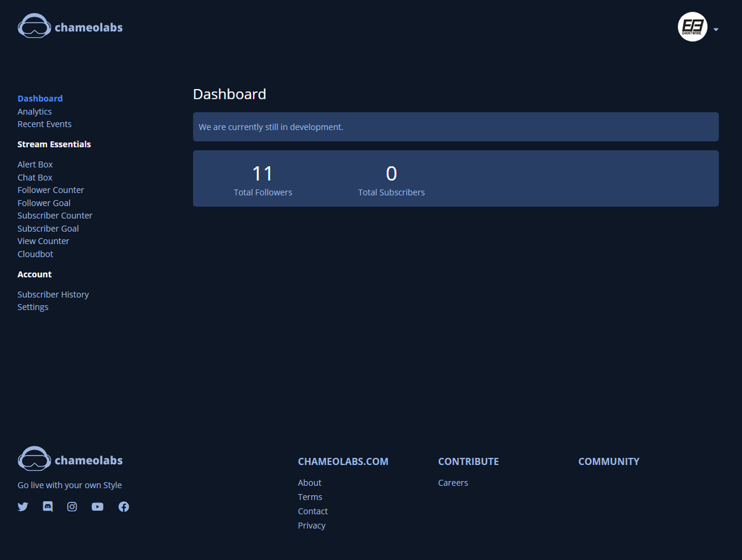Click the 'Total Followers' label
Screen dimensions: 742x560
click(263, 192)
